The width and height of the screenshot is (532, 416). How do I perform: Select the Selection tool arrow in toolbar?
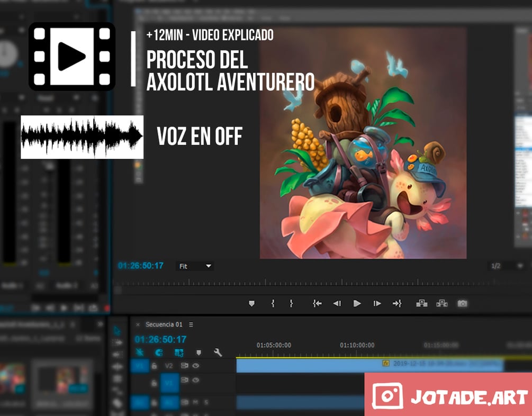click(117, 330)
